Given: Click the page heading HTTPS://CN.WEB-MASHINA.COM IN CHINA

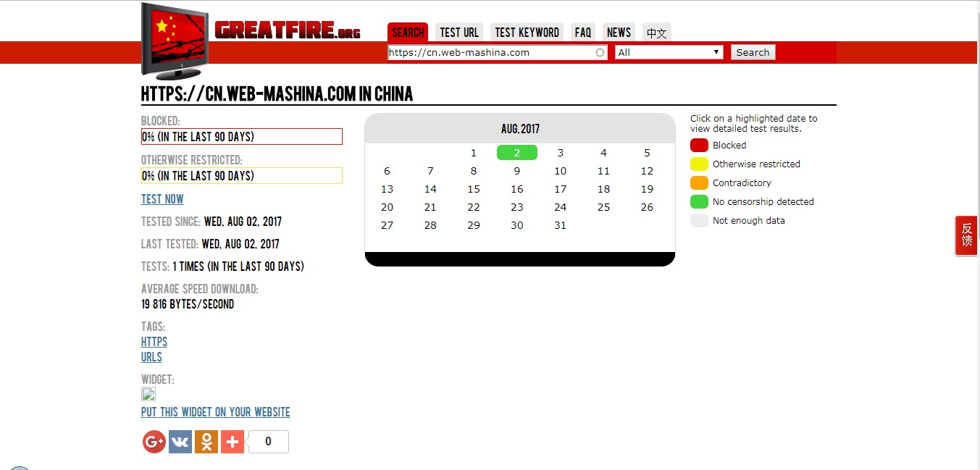Looking at the screenshot, I should point(277,94).
